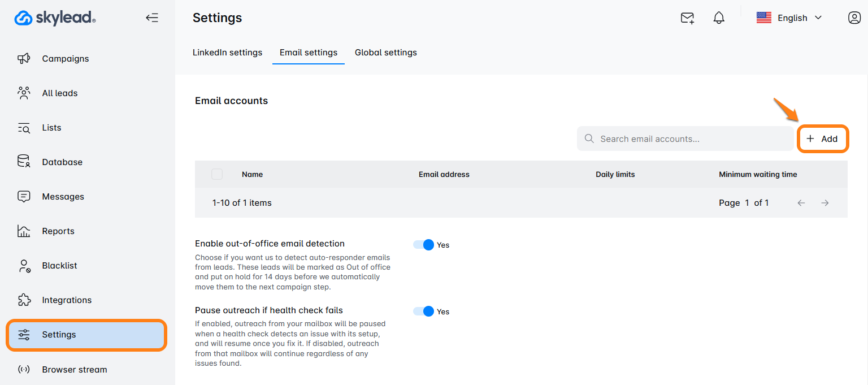Open Browser stream broadcast icon
The height and width of the screenshot is (385, 868).
pos(24,369)
